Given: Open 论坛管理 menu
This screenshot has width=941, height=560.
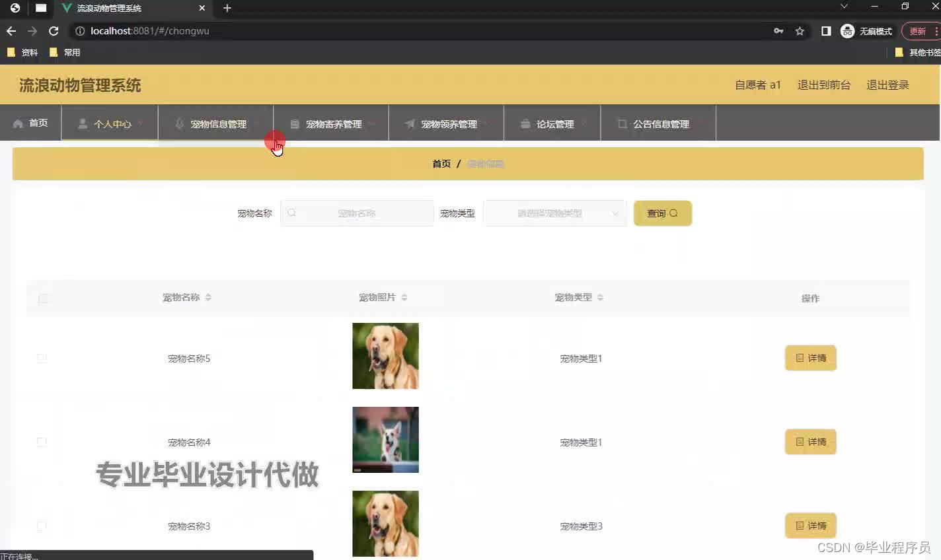Looking at the screenshot, I should 552,123.
